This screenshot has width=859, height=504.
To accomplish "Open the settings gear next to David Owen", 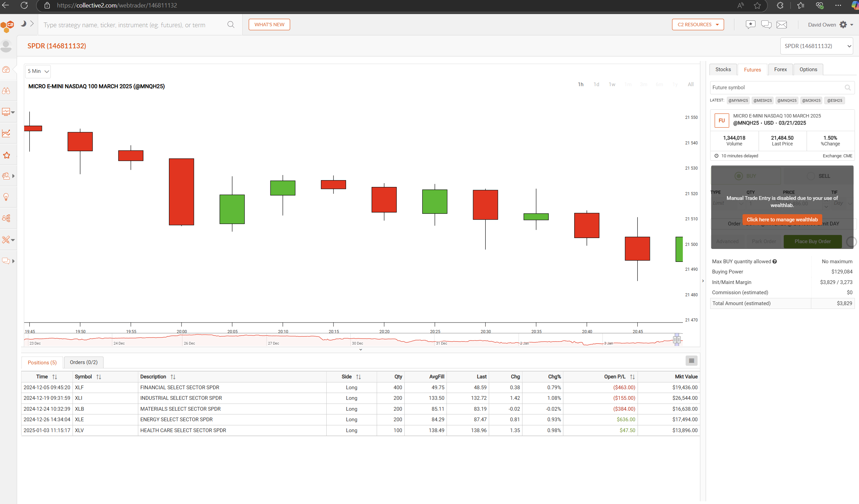I will pos(843,25).
